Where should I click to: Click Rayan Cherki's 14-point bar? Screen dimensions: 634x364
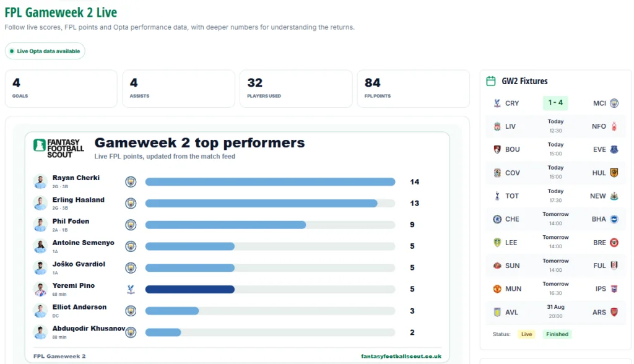click(270, 181)
